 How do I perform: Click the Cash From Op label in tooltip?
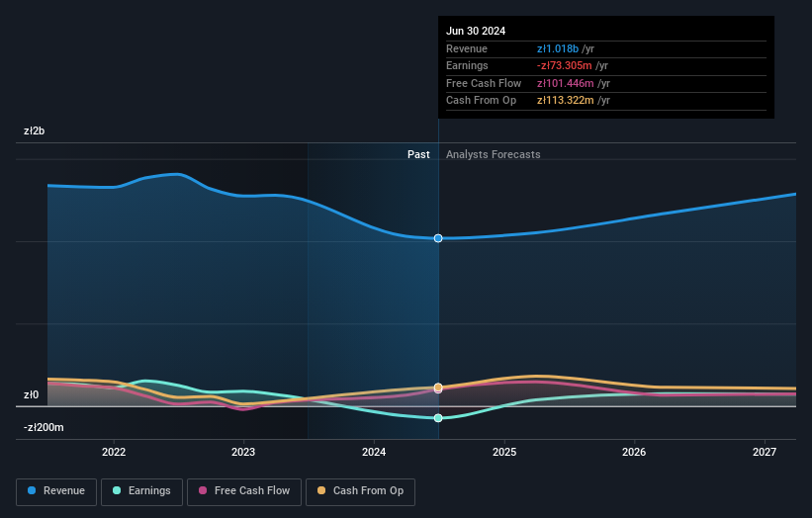(481, 101)
